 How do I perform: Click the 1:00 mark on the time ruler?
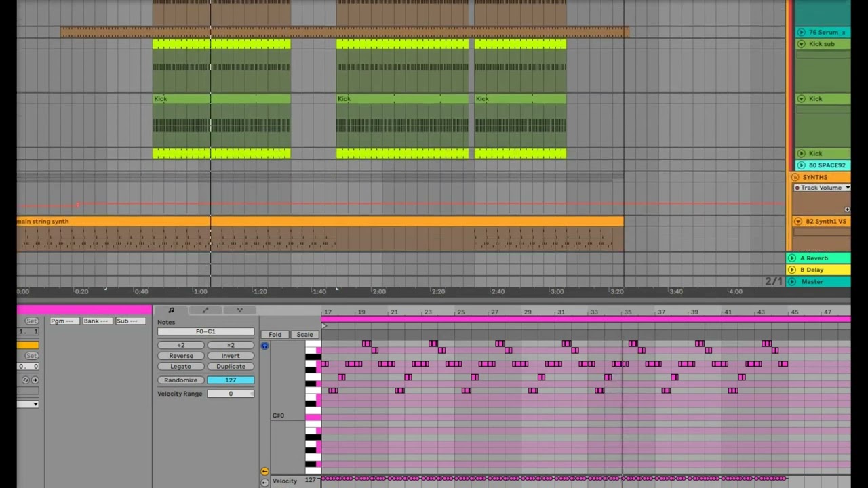click(201, 291)
